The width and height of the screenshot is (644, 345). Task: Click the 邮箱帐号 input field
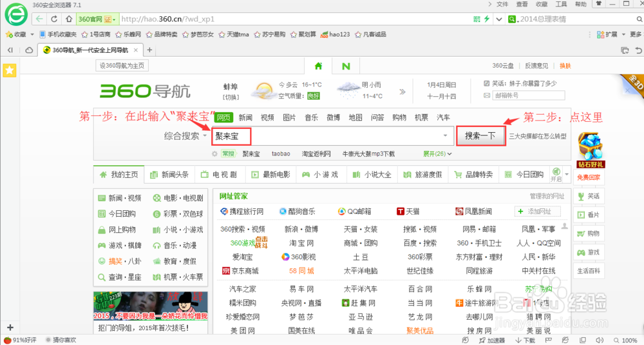pyautogui.click(x=529, y=95)
